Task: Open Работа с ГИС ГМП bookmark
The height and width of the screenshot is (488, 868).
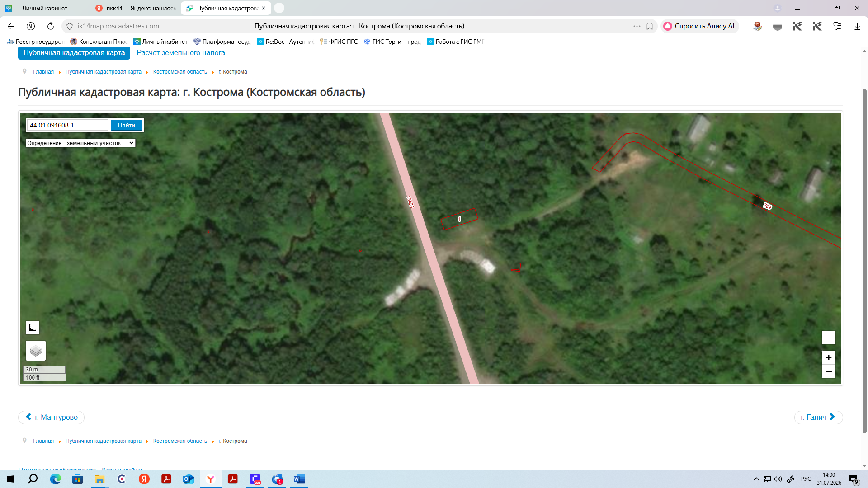Action: pyautogui.click(x=455, y=42)
